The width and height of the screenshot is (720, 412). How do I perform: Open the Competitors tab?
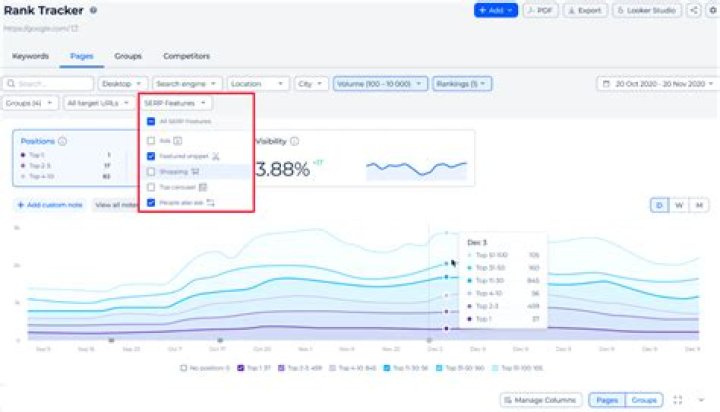click(186, 56)
